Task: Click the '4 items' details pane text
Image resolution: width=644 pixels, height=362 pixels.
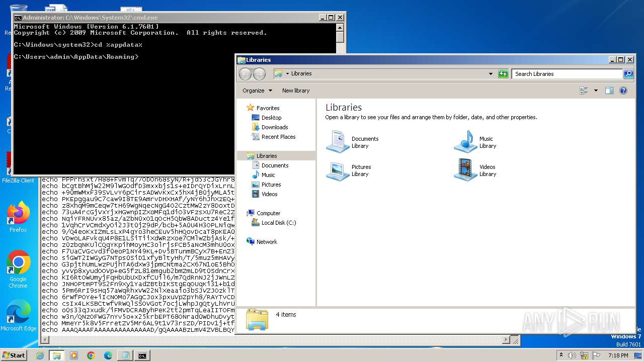Action: (x=286, y=315)
